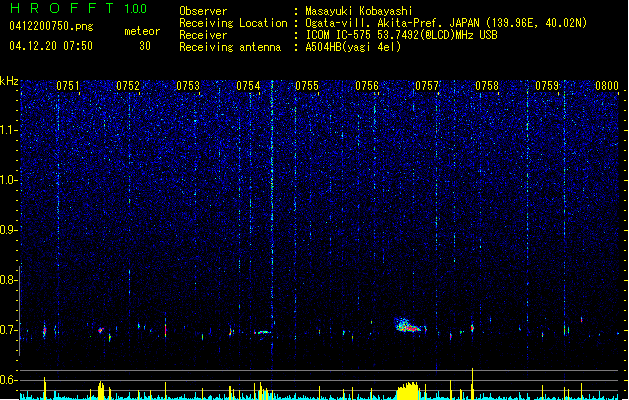The height and width of the screenshot is (400, 629).
Task: Click the 0756 time marker
Action: click(367, 86)
